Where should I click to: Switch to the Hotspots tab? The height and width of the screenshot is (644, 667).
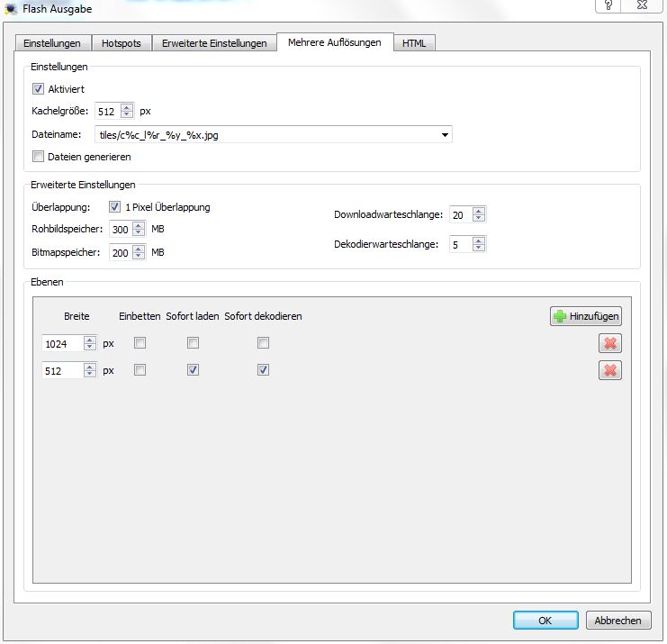122,43
